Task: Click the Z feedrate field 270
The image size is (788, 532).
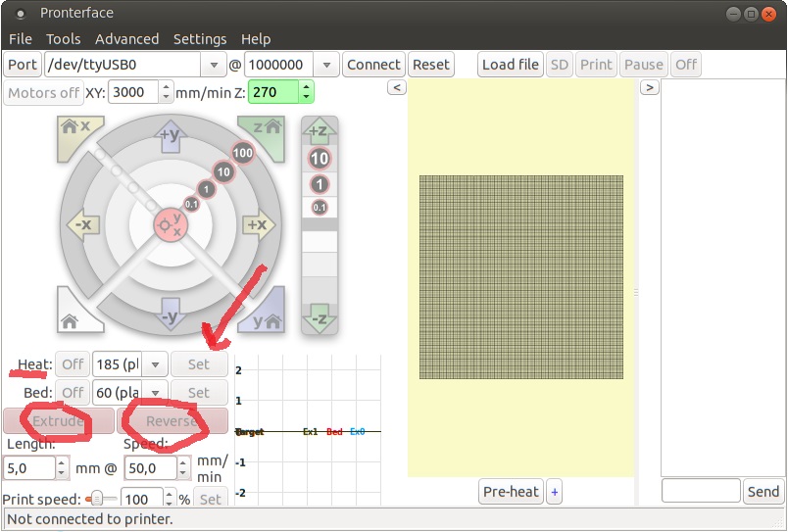Action: tap(273, 92)
